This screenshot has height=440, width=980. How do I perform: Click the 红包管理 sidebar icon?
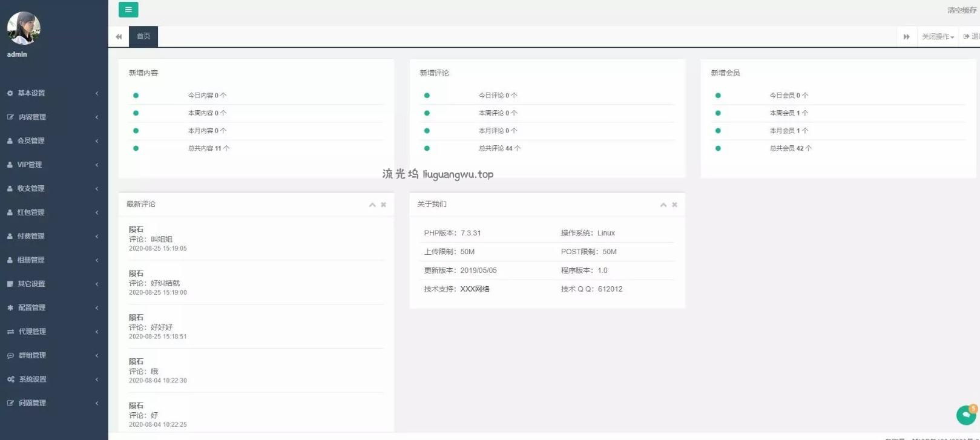tap(10, 212)
